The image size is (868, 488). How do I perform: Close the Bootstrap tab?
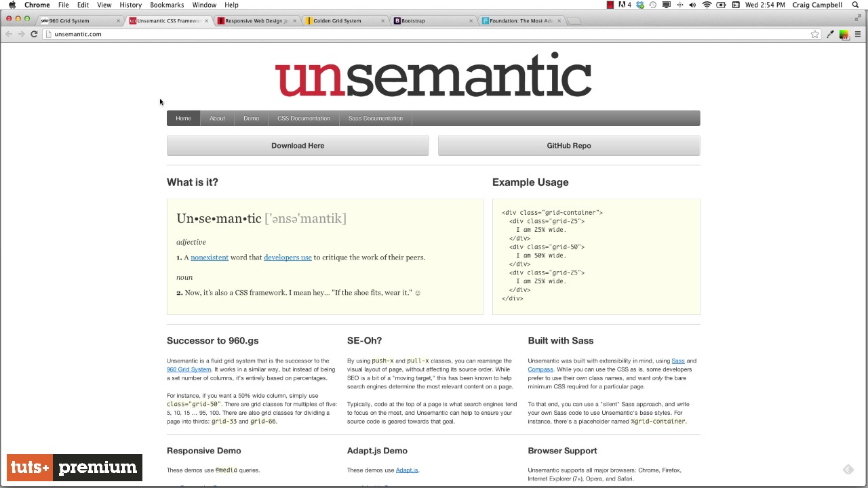[471, 21]
